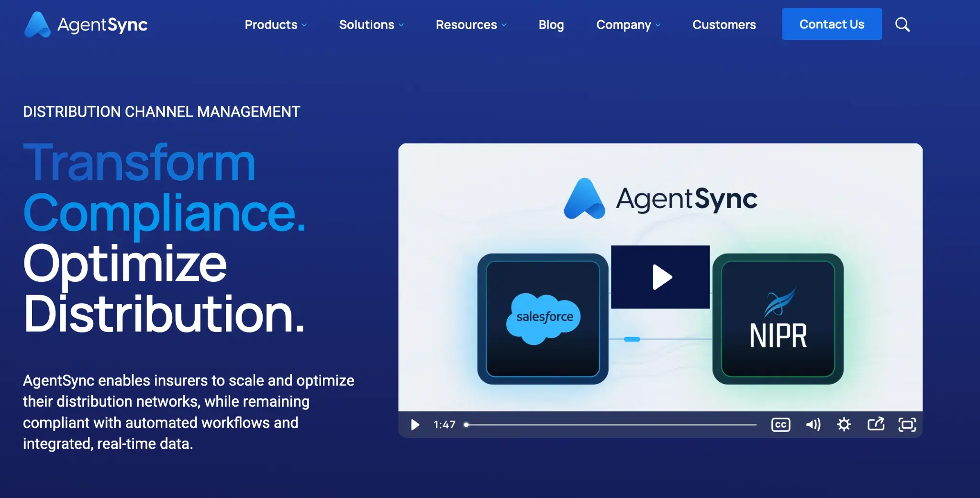Open the video quality settings gear
The height and width of the screenshot is (498, 980).
coord(844,424)
